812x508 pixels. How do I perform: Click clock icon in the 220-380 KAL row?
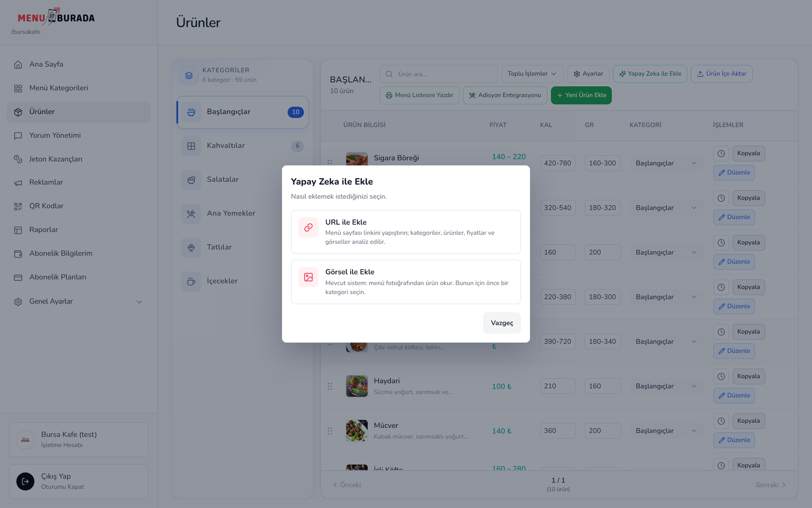click(721, 287)
